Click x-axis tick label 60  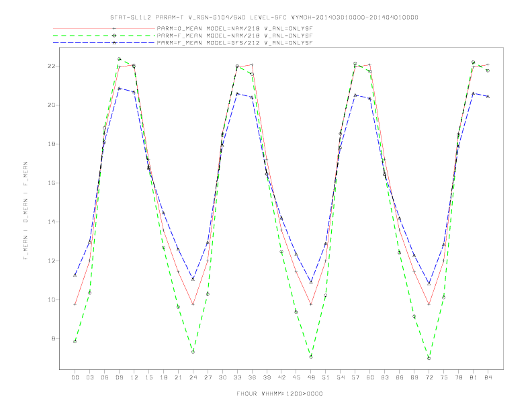pyautogui.click(x=370, y=377)
